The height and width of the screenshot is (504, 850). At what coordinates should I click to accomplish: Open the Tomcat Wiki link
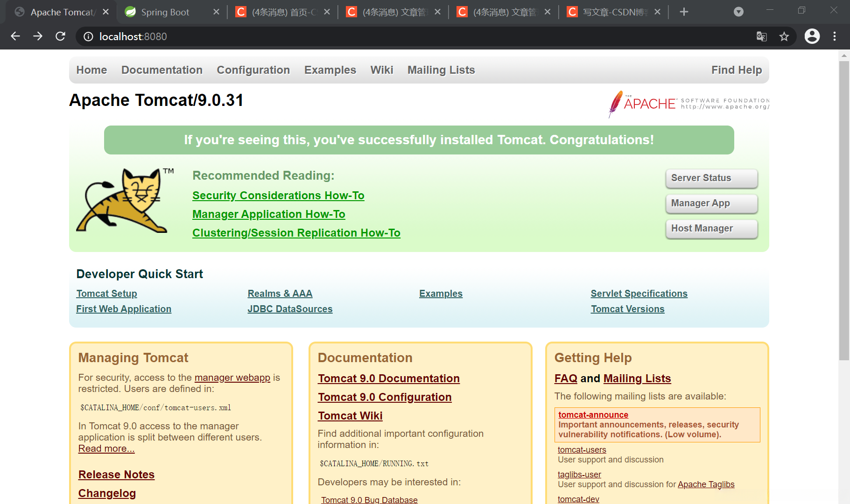click(350, 416)
